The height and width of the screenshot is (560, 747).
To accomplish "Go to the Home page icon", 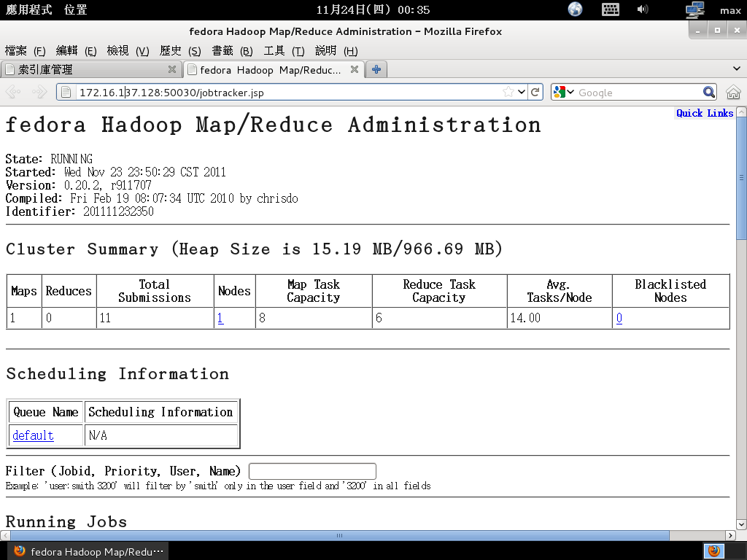I will pyautogui.click(x=733, y=92).
